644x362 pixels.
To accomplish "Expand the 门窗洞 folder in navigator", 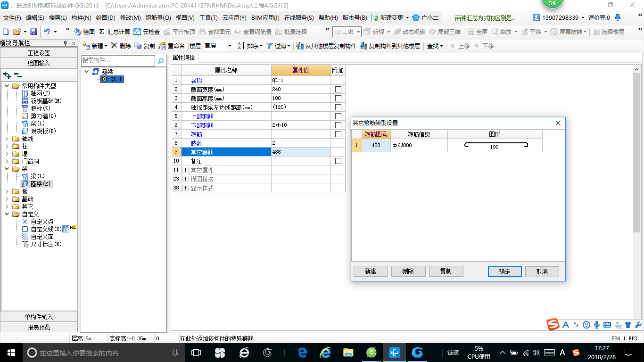I will coord(7,161).
